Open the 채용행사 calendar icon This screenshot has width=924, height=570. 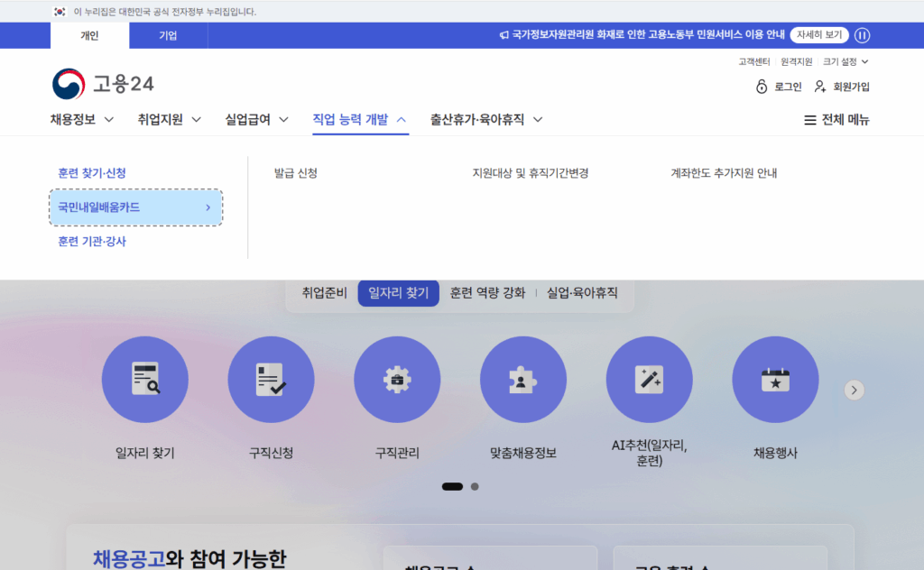[x=774, y=379]
